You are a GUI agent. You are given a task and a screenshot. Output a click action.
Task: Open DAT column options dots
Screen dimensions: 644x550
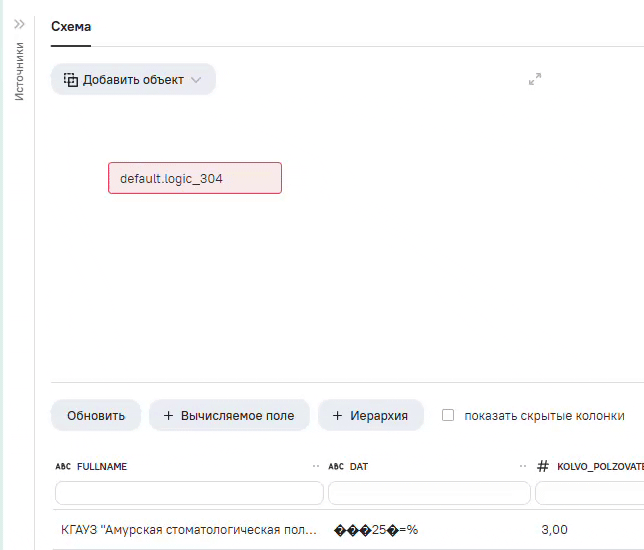pos(522,466)
